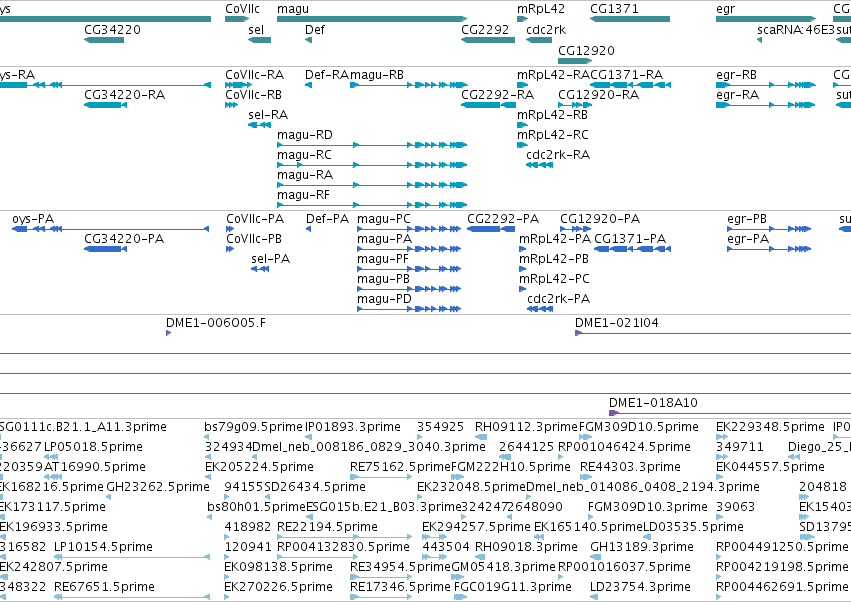The height and width of the screenshot is (602, 851).
Task: Select the magu-PA protein label
Action: (384, 239)
